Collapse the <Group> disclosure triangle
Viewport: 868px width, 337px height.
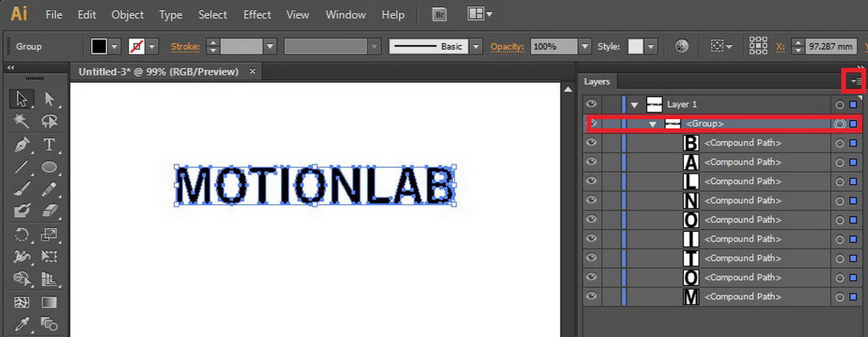point(653,124)
